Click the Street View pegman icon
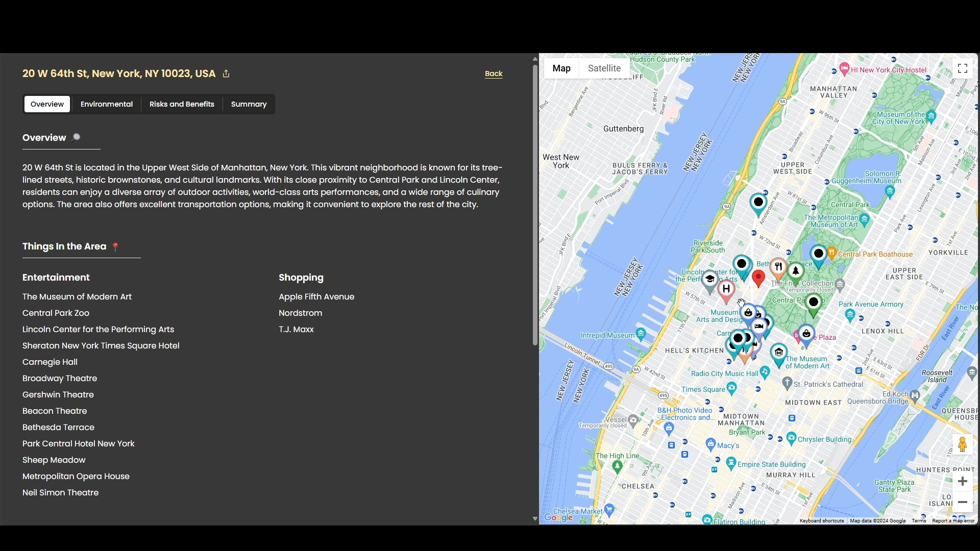This screenshot has height=551, width=980. [963, 445]
